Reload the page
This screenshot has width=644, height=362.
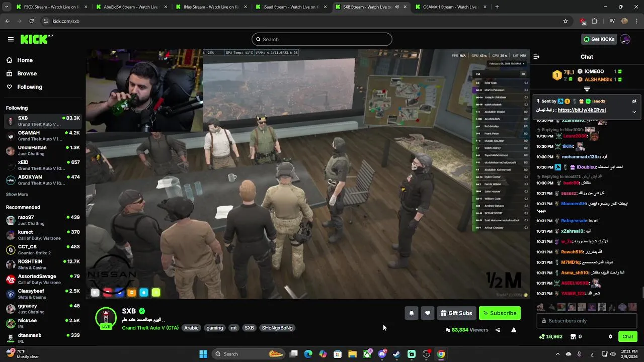32,21
